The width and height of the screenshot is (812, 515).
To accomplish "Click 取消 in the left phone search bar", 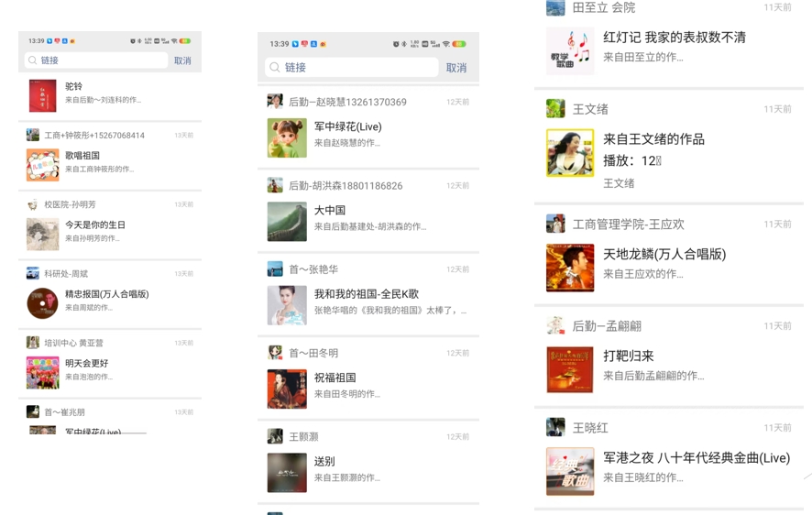I will click(182, 60).
